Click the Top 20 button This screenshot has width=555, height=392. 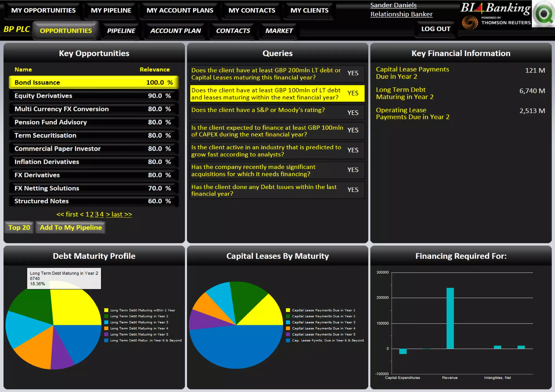[19, 227]
